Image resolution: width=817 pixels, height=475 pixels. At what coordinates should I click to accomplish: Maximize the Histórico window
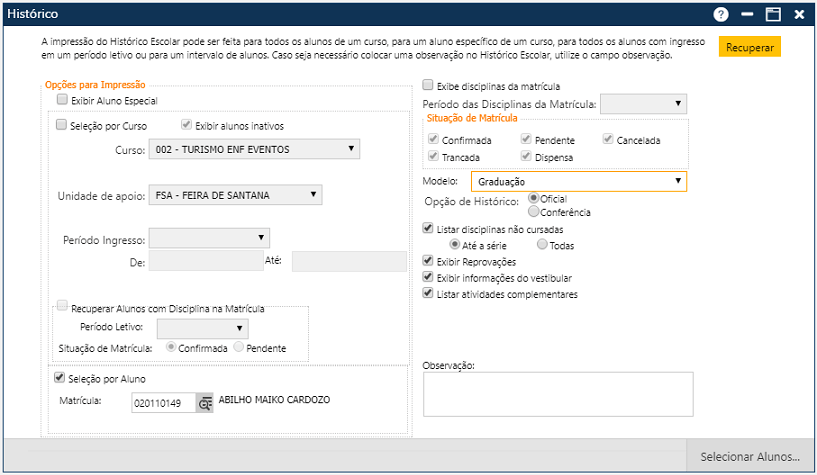coord(773,15)
